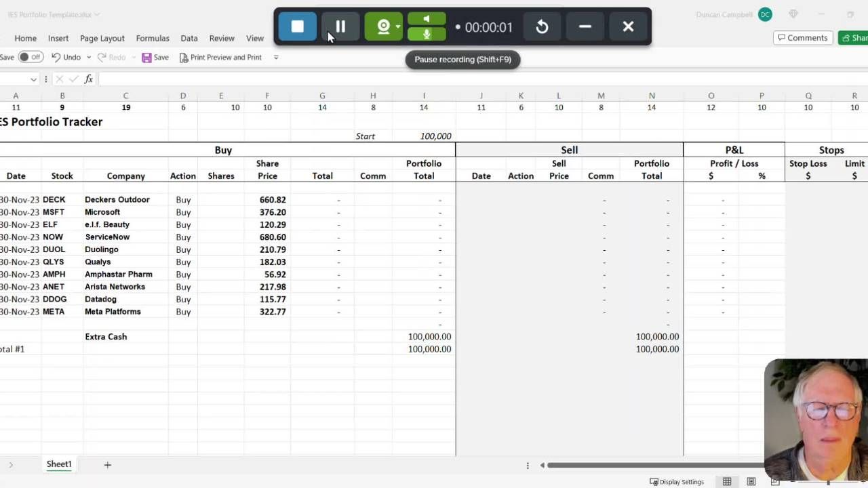Toggle the webcam in the recorder bar
The height and width of the screenshot is (488, 868).
point(383,26)
